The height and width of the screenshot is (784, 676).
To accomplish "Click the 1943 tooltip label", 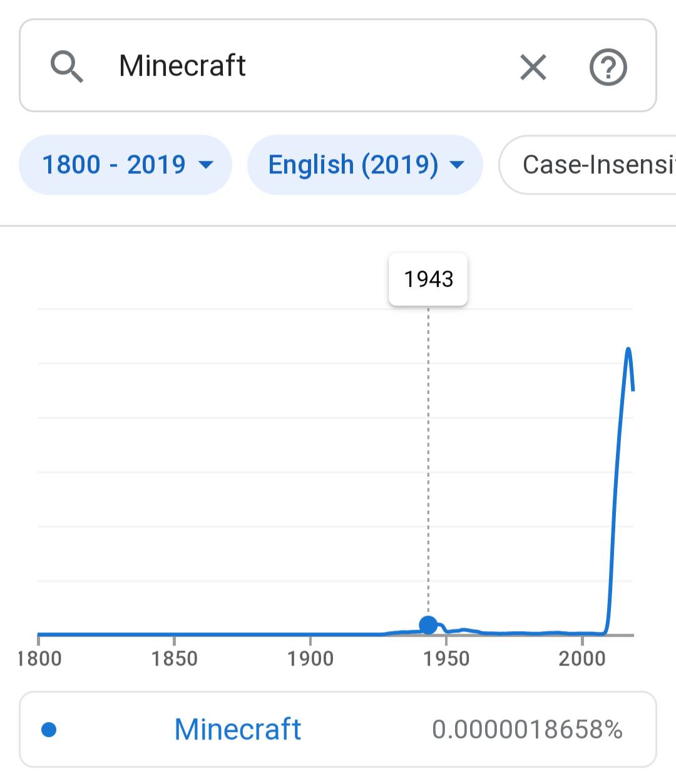I will (x=428, y=279).
